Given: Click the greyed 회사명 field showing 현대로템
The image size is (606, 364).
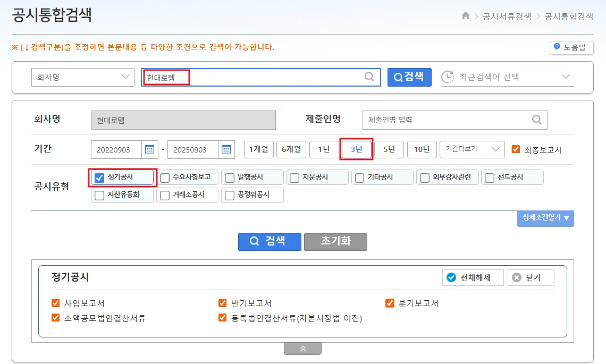Looking at the screenshot, I should point(183,120).
